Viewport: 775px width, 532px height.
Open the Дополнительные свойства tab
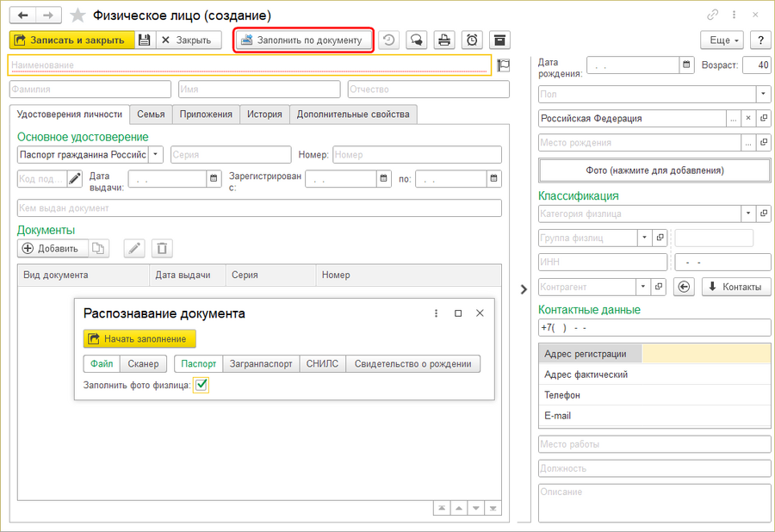coord(353,114)
